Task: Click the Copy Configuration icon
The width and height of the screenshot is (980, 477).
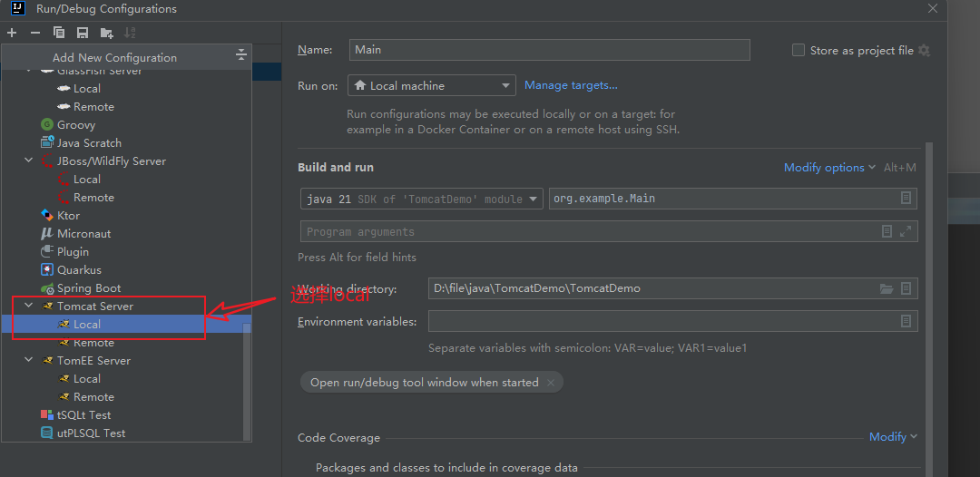Action: [x=59, y=33]
